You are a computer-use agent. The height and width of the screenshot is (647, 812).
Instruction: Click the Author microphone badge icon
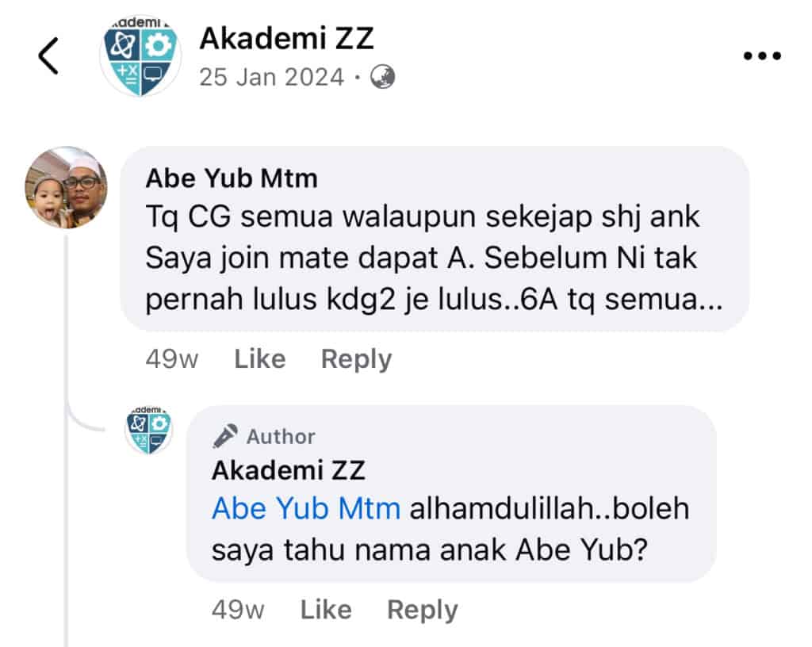pos(225,436)
